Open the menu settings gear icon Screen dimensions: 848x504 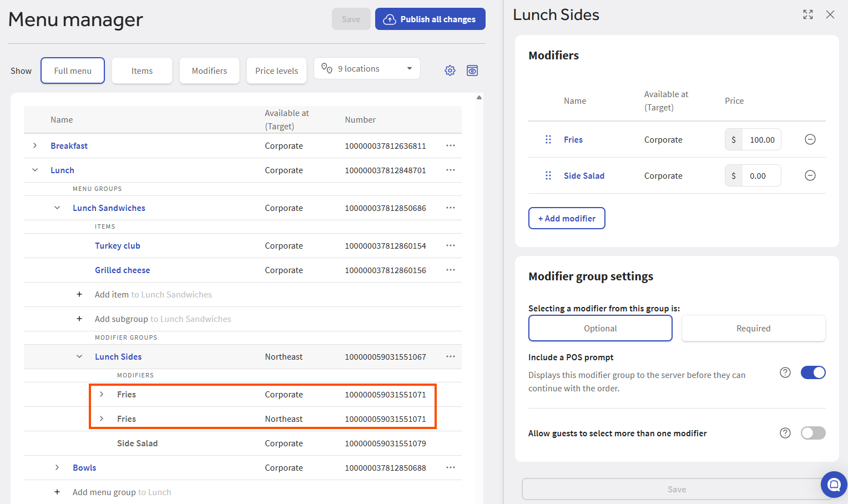tap(450, 70)
